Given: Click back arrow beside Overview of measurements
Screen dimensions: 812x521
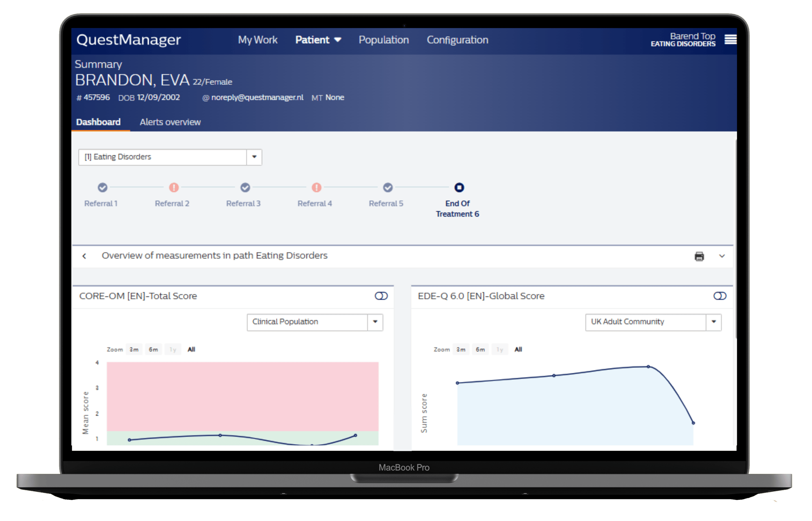Looking at the screenshot, I should click(84, 256).
